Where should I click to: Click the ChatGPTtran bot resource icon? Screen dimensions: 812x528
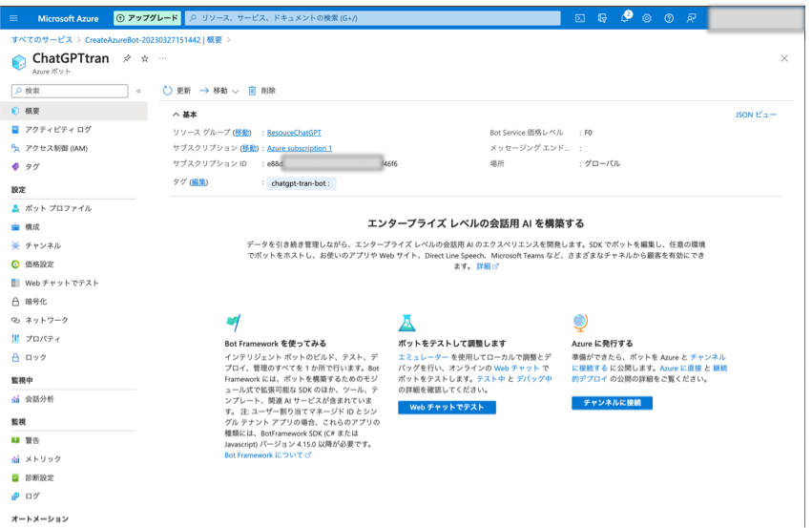coord(19,63)
